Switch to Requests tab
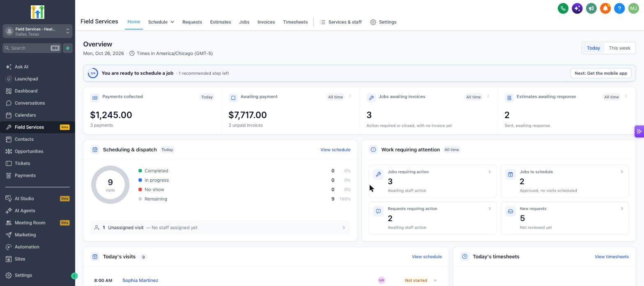Viewport: 644px width, 286px height. pyautogui.click(x=192, y=22)
